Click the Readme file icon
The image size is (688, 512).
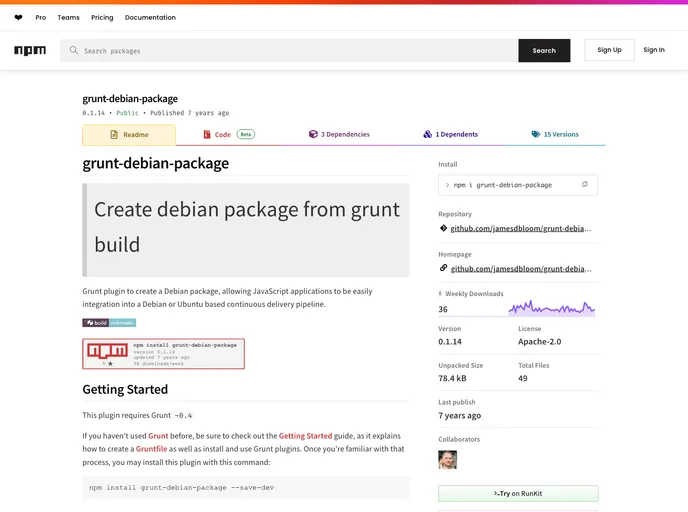coord(114,135)
